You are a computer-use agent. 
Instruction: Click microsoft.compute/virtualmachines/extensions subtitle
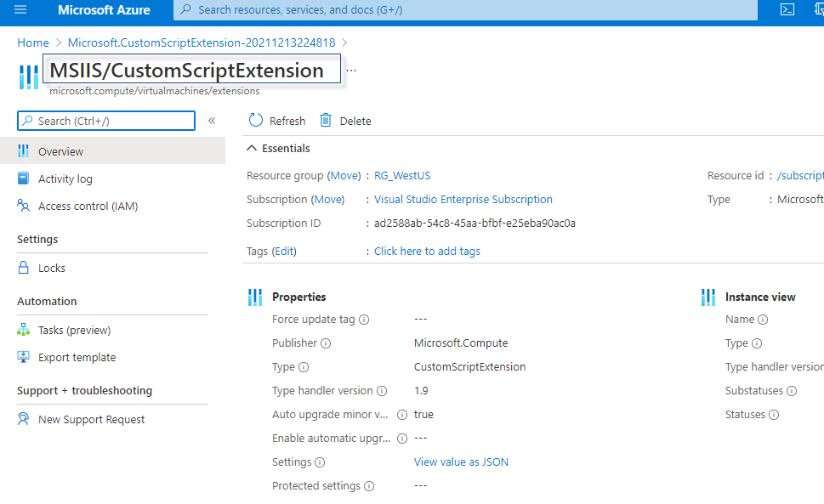click(155, 91)
